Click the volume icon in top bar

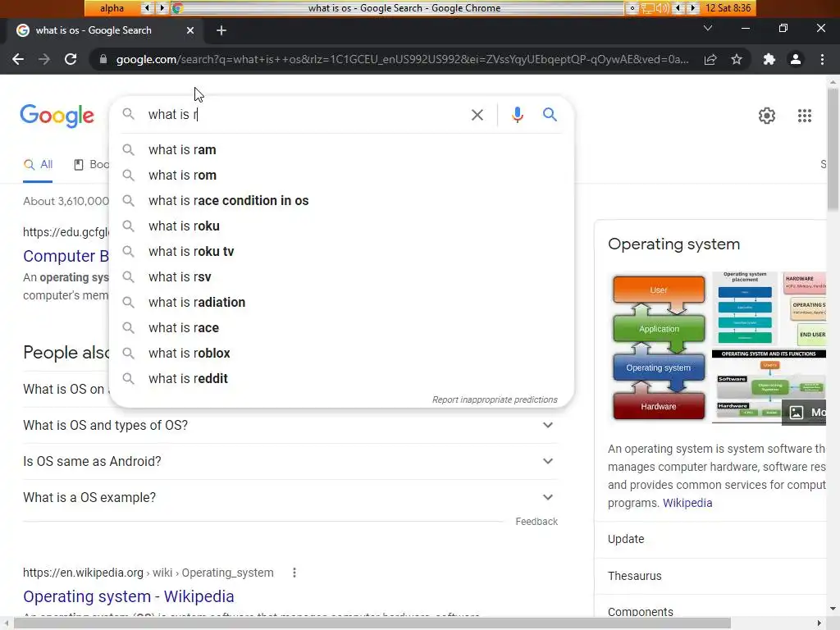coord(663,8)
